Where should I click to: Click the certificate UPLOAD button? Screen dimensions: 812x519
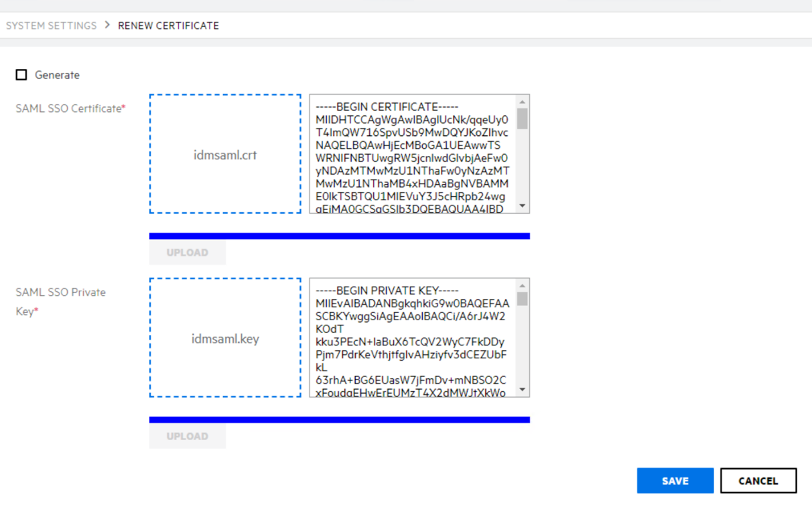(x=187, y=252)
